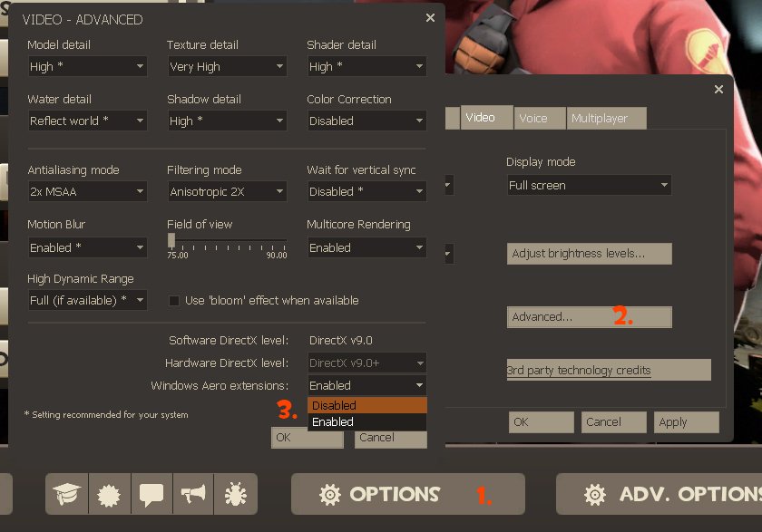The image size is (762, 532).
Task: Click the Adjust brightness levels button
Action: [589, 254]
